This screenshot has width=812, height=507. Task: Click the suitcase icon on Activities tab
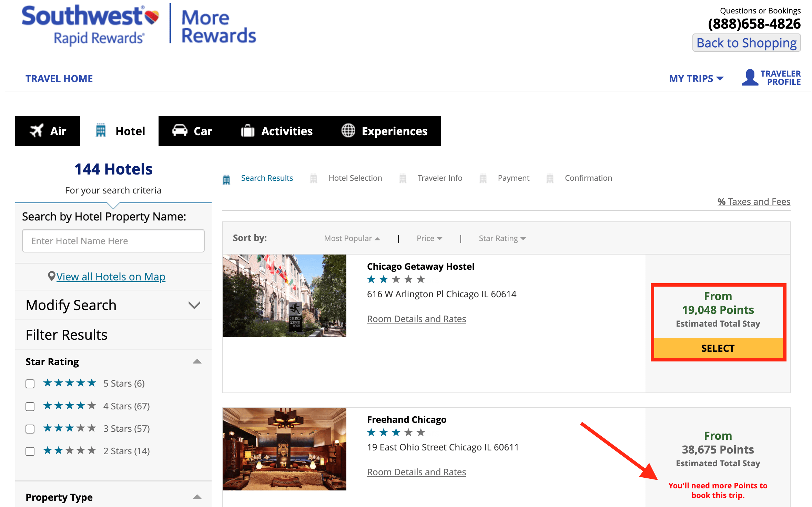[x=247, y=131]
